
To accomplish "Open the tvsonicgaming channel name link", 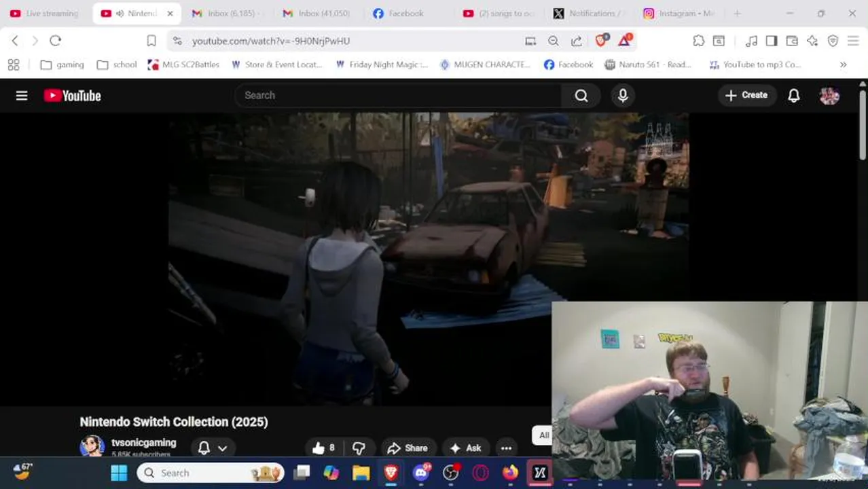I will coord(143,442).
